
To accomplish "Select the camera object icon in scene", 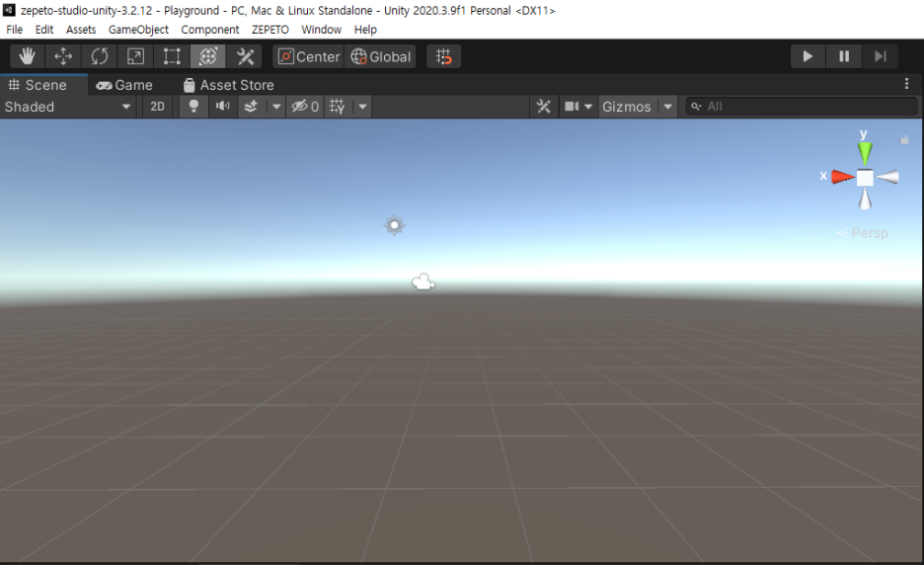I will pyautogui.click(x=423, y=282).
